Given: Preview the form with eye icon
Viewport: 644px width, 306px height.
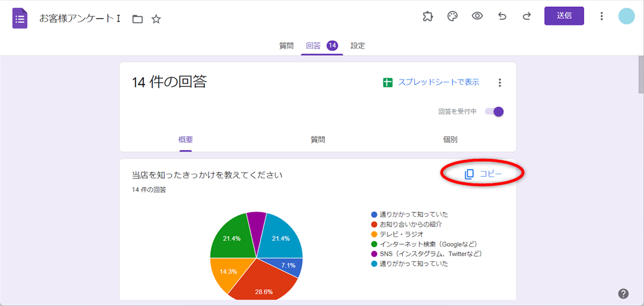Looking at the screenshot, I should pos(477,16).
